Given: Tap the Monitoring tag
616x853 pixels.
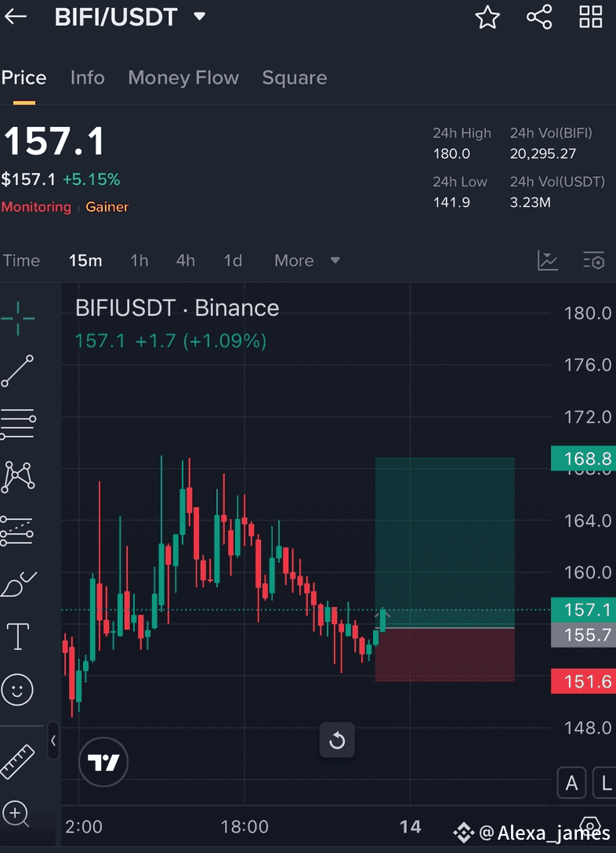Looking at the screenshot, I should 36,207.
